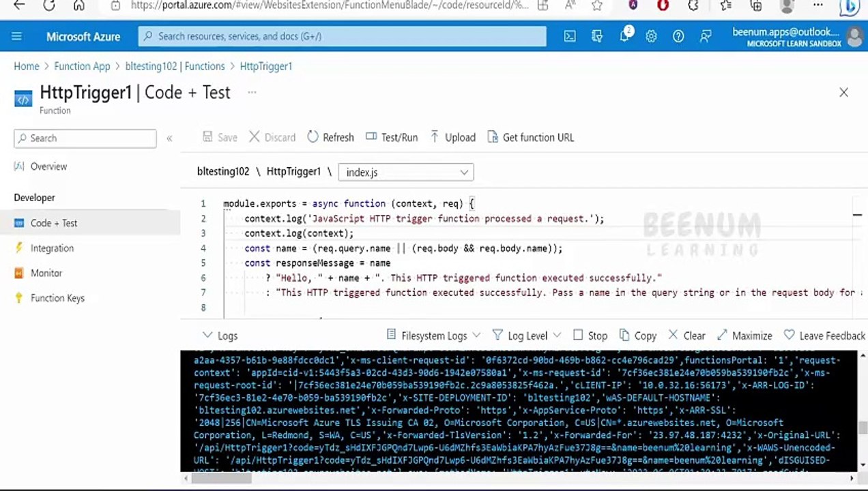This screenshot has height=491, width=868.
Task: Toggle read aloud icon in address bar
Action: 570,5
